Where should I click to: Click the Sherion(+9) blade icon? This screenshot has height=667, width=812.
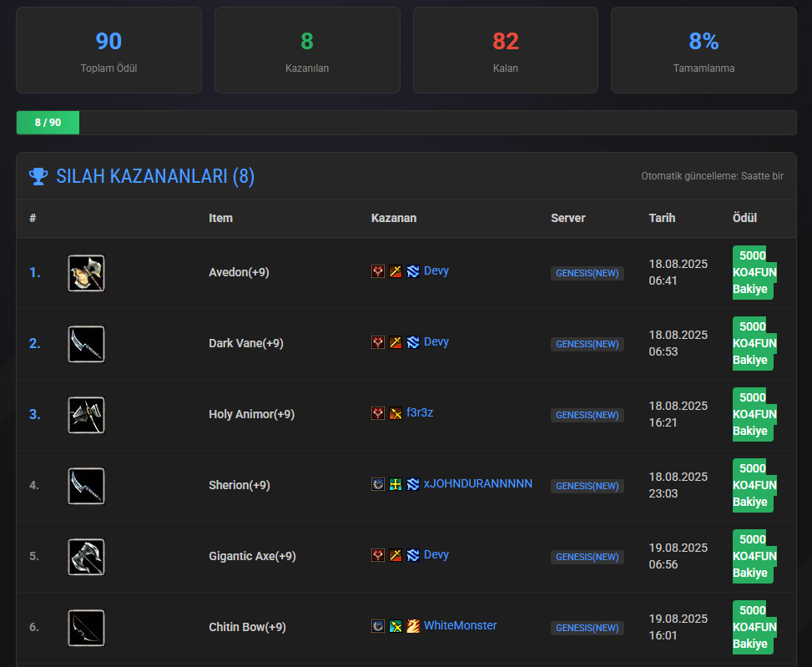(86, 486)
